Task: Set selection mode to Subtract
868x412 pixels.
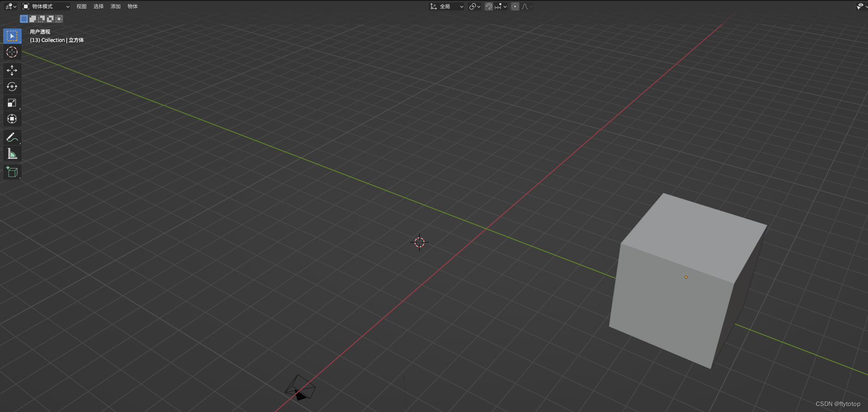Action: pyautogui.click(x=41, y=19)
